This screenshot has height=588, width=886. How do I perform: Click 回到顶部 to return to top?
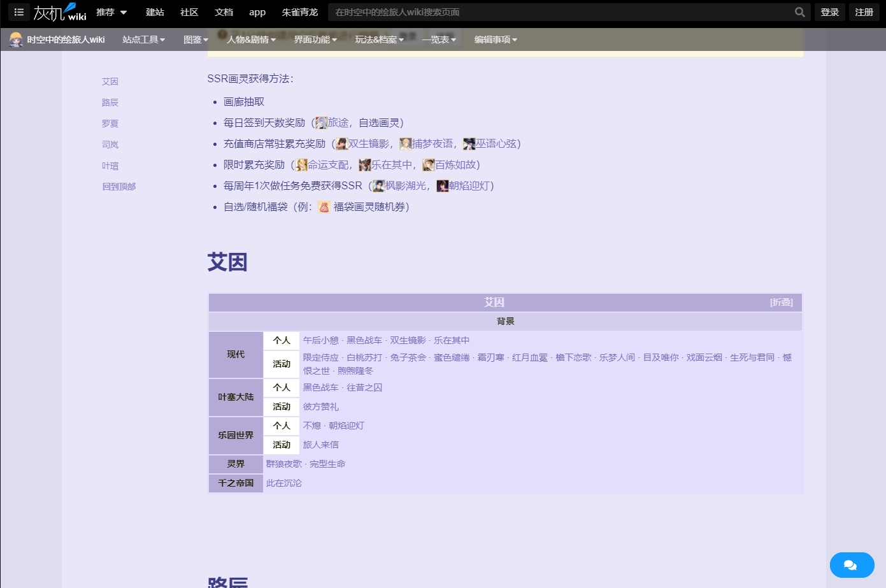[x=118, y=186]
